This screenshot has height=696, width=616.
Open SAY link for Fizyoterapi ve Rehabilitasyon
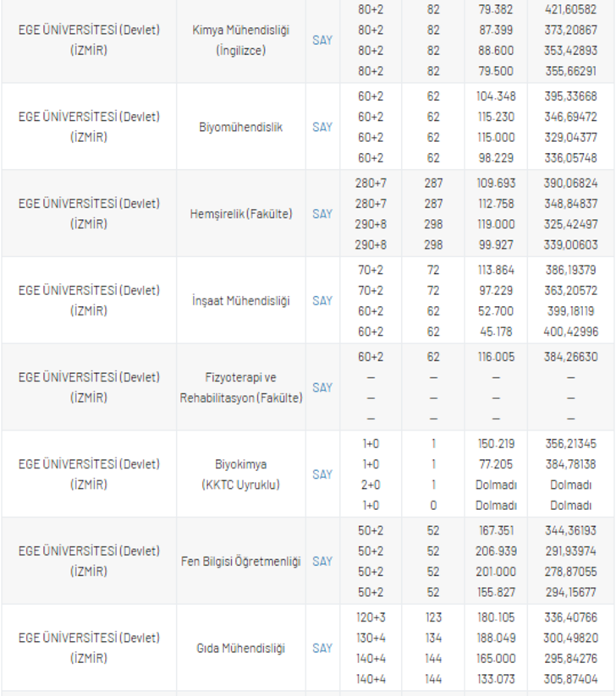point(322,387)
